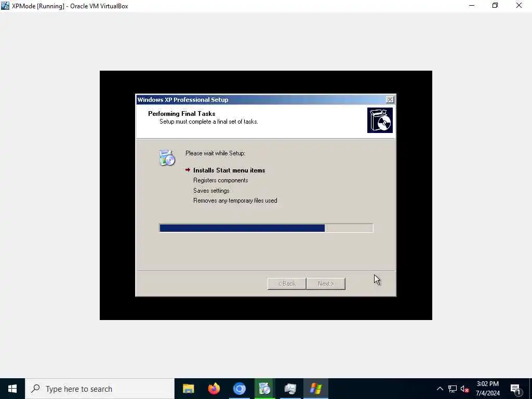Open the clock and date flyout

[x=487, y=389]
